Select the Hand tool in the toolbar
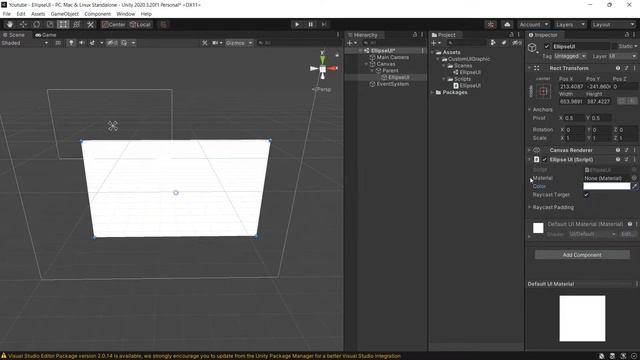The width and height of the screenshot is (640, 360). point(10,24)
